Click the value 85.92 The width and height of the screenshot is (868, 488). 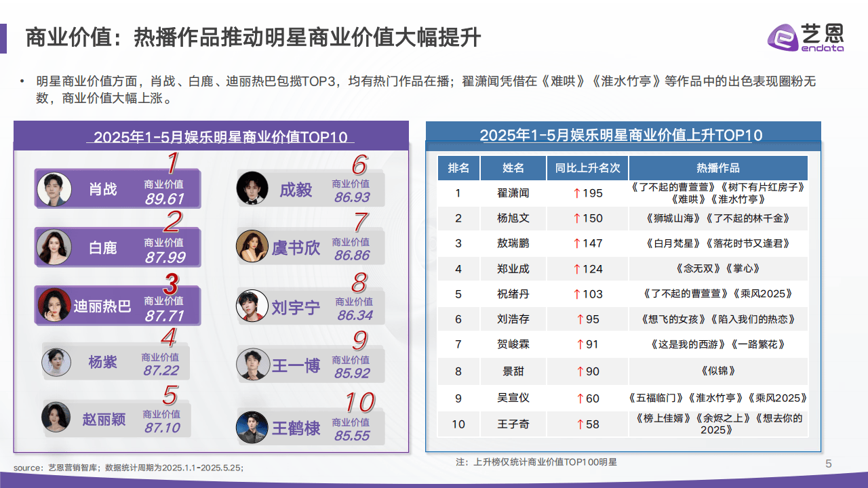[352, 373]
